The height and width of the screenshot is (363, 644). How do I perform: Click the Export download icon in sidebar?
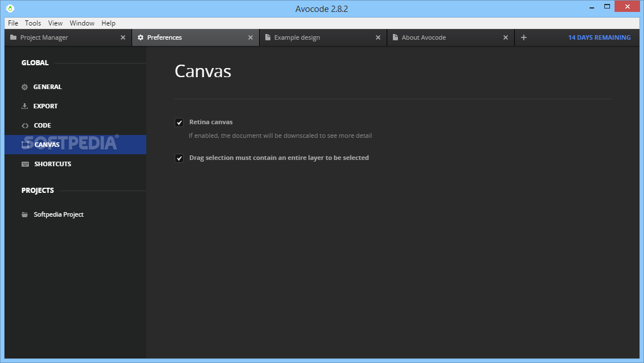[24, 106]
